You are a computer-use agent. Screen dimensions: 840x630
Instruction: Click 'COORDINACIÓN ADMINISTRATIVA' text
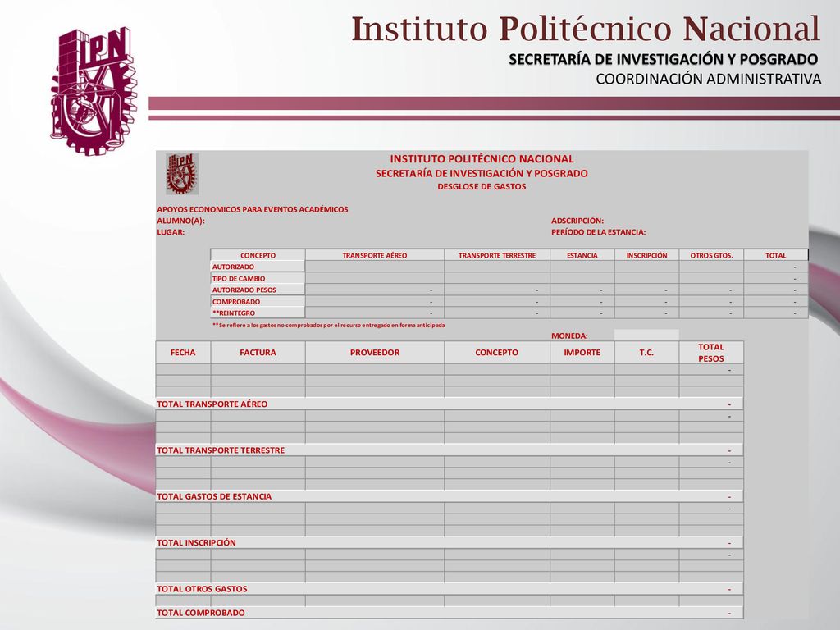708,80
